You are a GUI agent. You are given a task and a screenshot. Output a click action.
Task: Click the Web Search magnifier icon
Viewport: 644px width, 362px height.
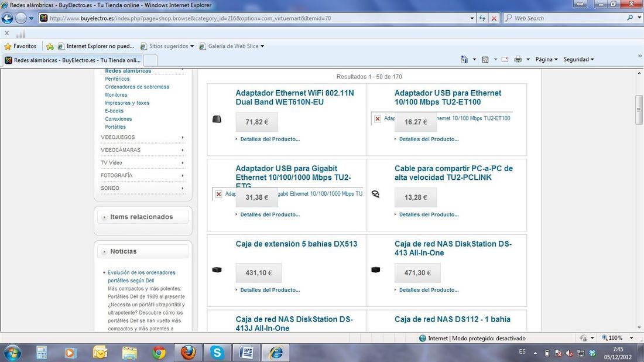[x=629, y=18]
